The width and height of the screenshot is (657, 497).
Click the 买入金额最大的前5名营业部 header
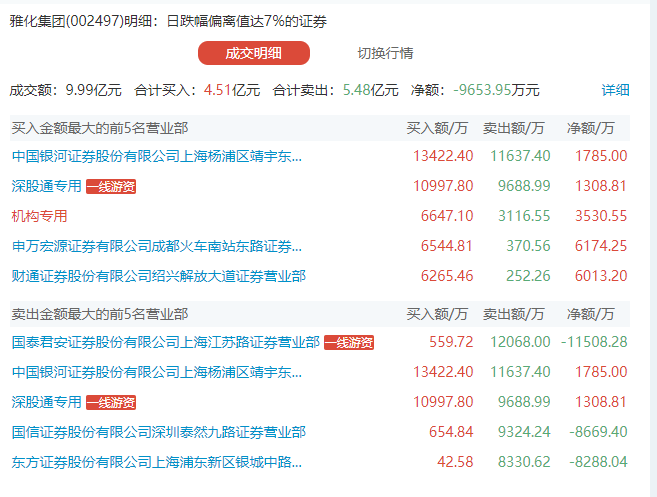100,128
